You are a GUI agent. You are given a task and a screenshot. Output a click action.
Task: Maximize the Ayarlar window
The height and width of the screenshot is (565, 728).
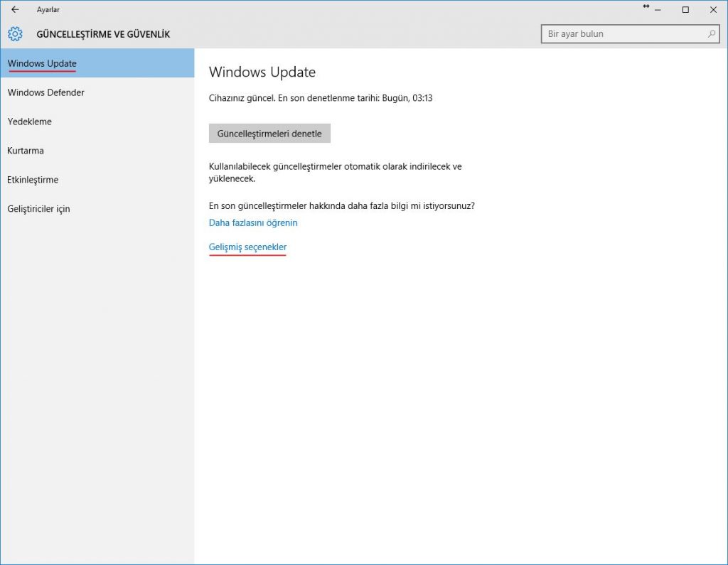click(x=685, y=10)
